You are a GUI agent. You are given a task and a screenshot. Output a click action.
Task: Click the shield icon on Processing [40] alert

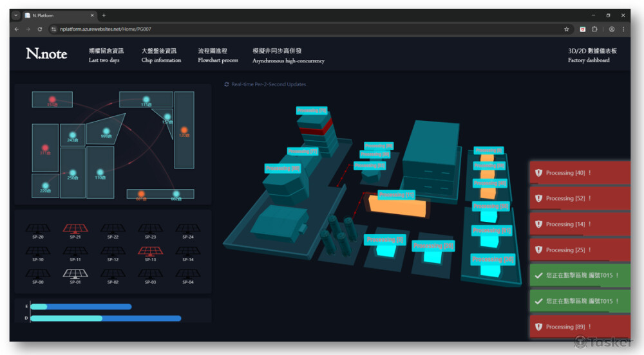click(538, 173)
